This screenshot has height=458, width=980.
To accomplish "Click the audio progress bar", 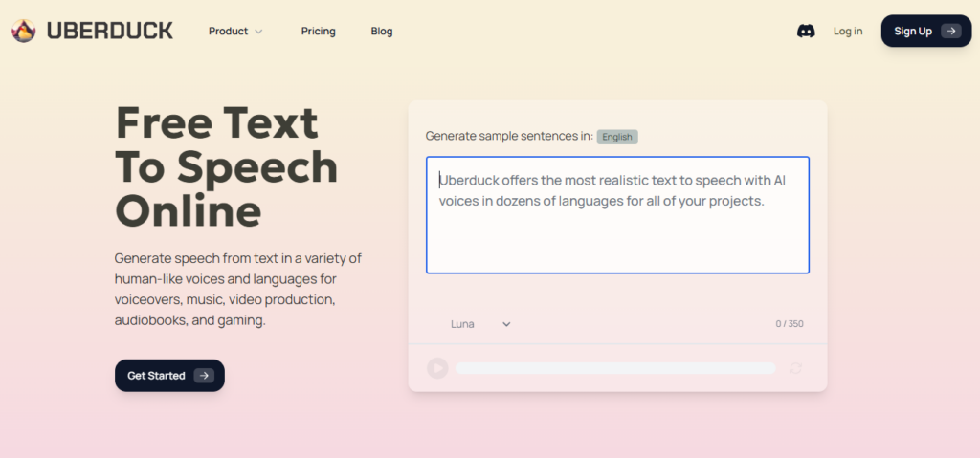I will pos(615,368).
